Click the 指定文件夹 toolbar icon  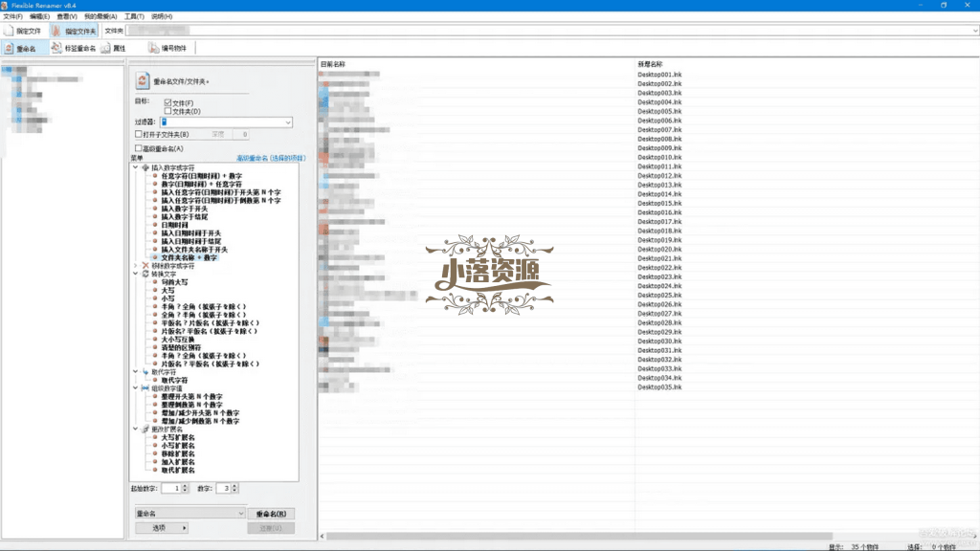(x=56, y=31)
